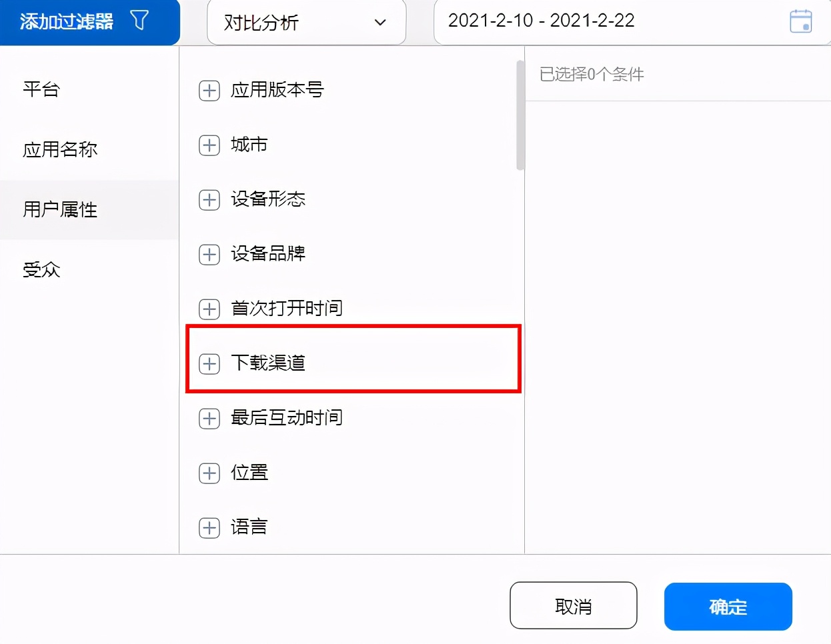Image resolution: width=831 pixels, height=644 pixels.
Task: Click the plus icon next to 城市
Action: click(209, 145)
